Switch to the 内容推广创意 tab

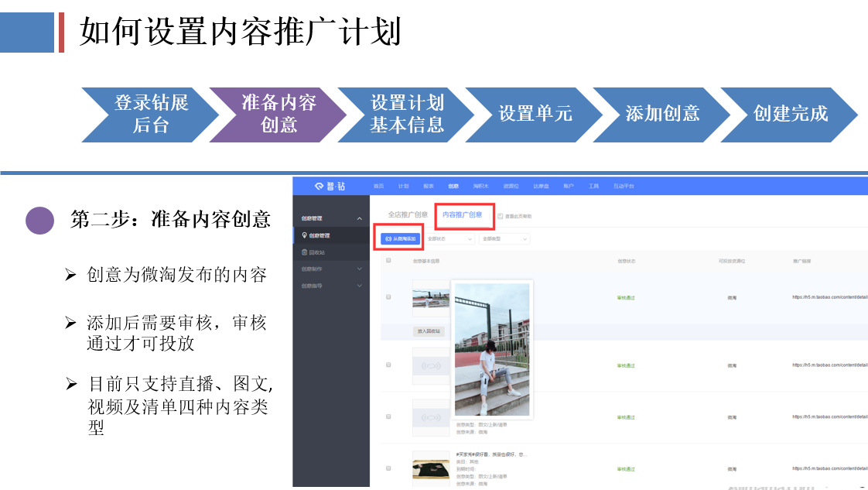[x=462, y=215]
